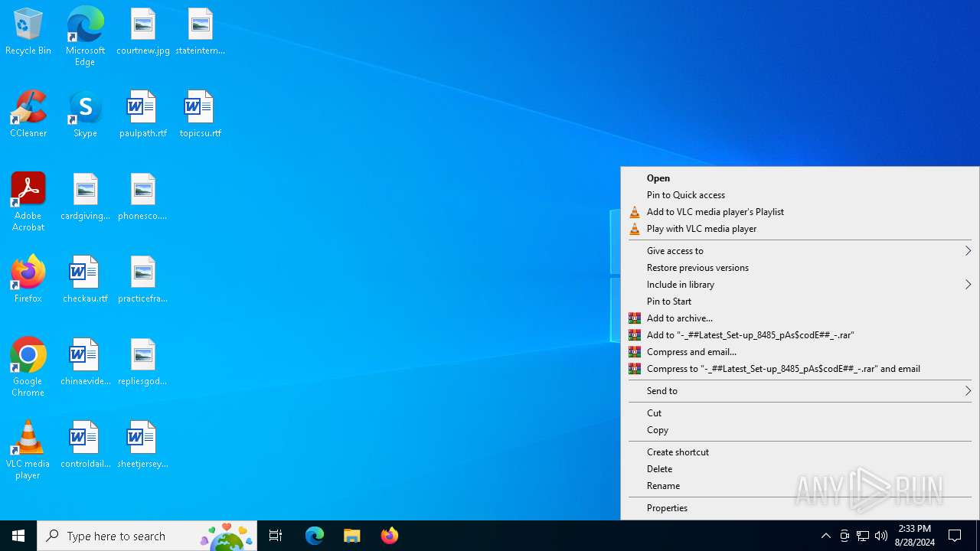
Task: Select the repliesgod image file
Action: coord(143,363)
